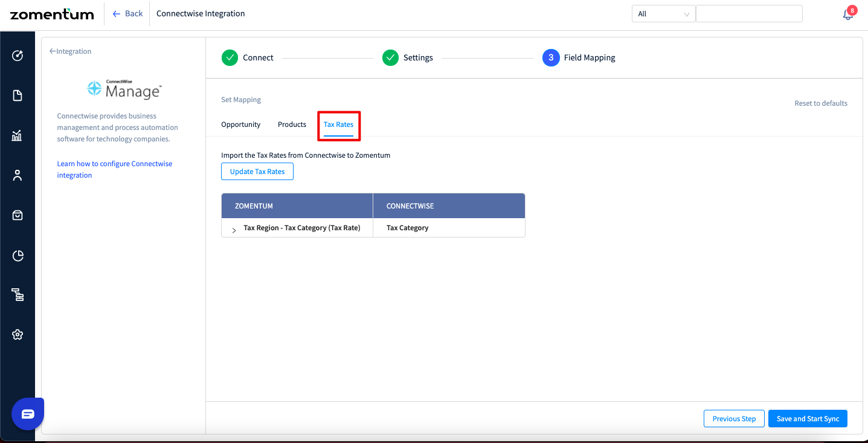Open the settings gear icon in sidebar
The image size is (868, 443).
click(x=18, y=335)
